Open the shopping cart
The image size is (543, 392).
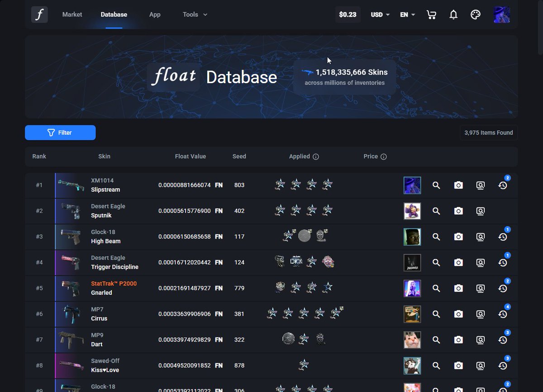[x=431, y=14]
